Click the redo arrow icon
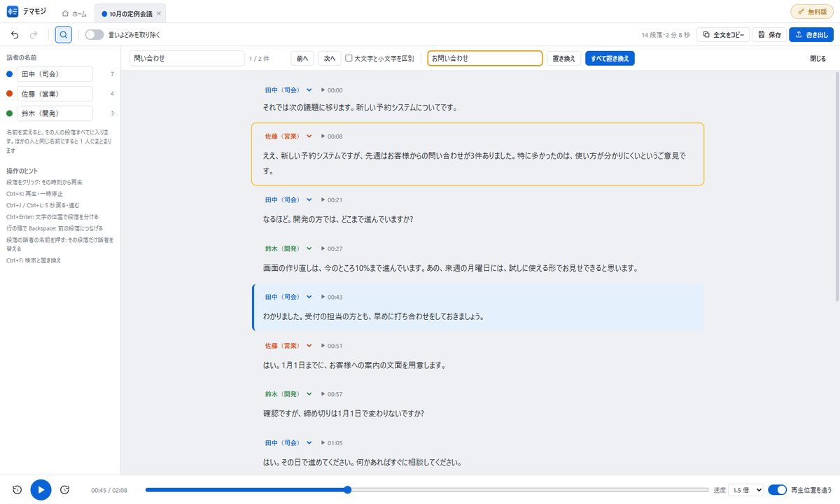This screenshot has width=840, height=504. click(x=34, y=34)
